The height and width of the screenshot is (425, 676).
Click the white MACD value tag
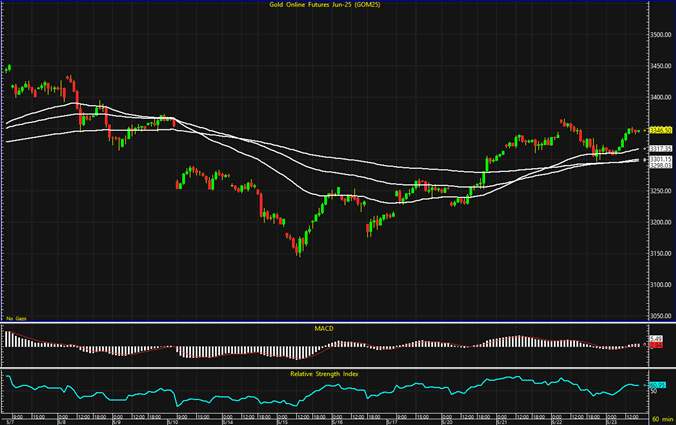tap(657, 340)
